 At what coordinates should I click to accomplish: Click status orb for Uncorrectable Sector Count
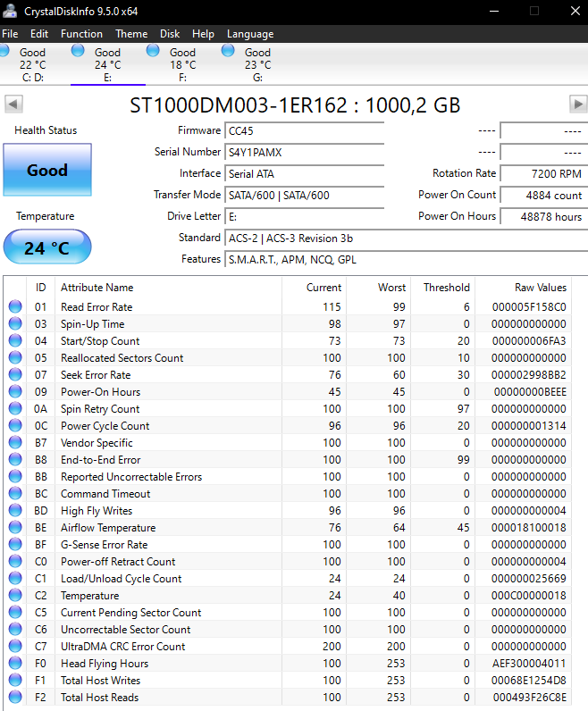pos(15,630)
